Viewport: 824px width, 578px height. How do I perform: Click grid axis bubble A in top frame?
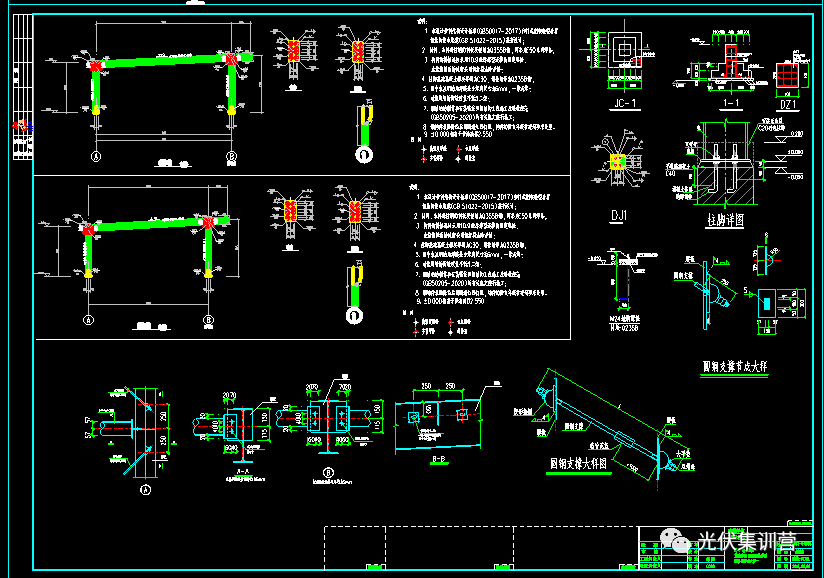97,157
